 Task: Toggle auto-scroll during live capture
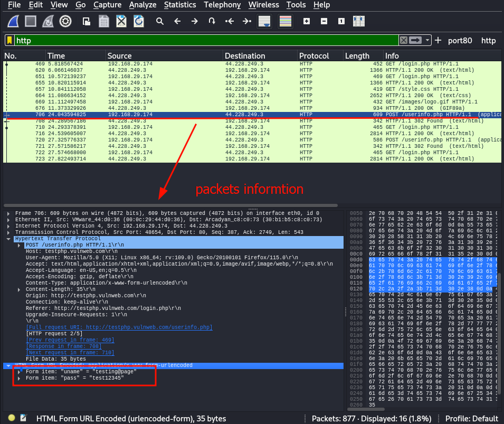coord(264,22)
